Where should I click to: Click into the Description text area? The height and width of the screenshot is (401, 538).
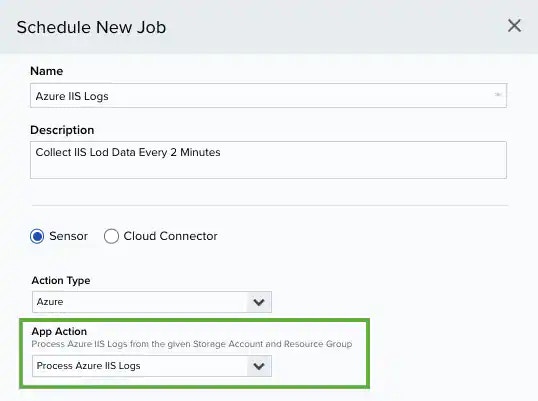coord(268,160)
